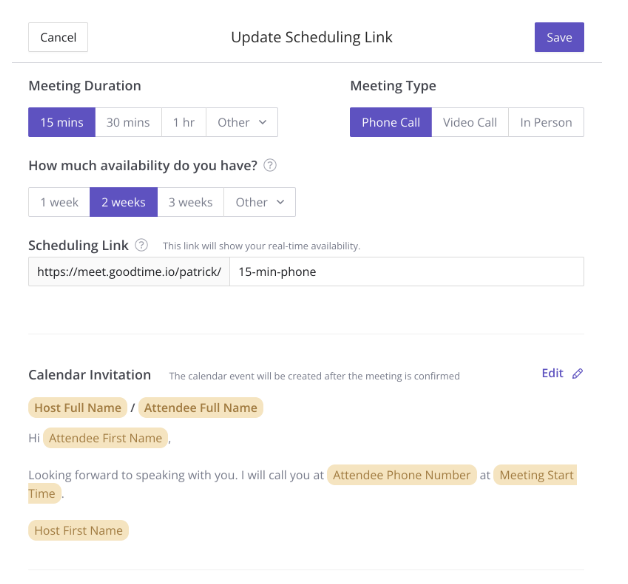628x584 pixels.
Task: Choose In Person meeting type
Action: (546, 122)
